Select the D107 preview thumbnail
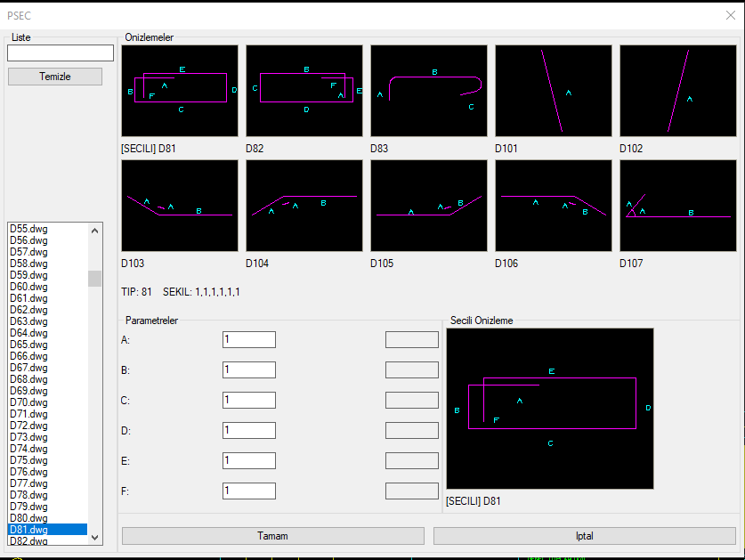 (678, 206)
